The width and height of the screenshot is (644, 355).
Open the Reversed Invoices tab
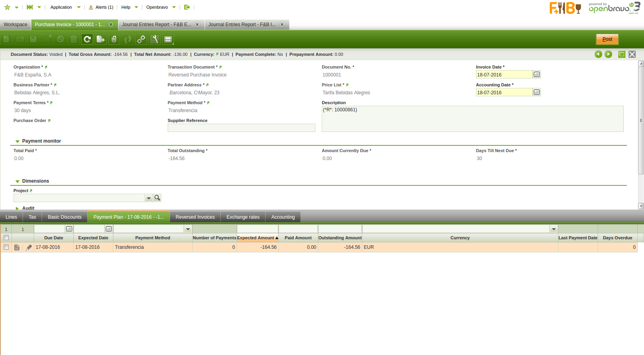[195, 217]
